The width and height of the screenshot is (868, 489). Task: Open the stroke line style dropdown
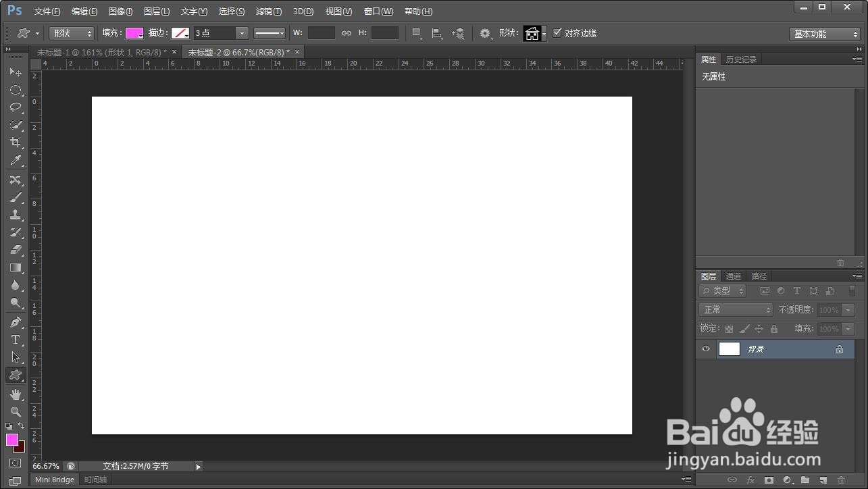click(x=270, y=33)
